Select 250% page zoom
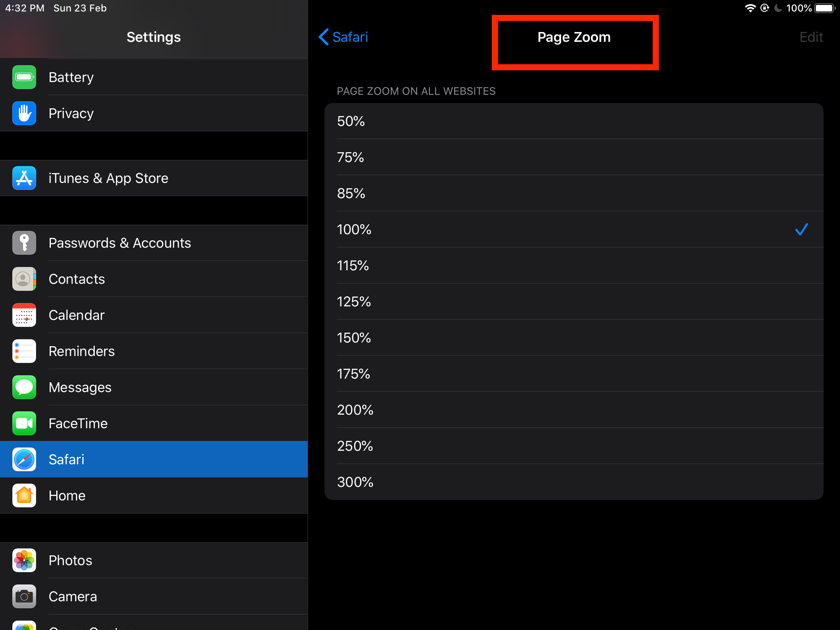840x630 pixels. (574, 446)
